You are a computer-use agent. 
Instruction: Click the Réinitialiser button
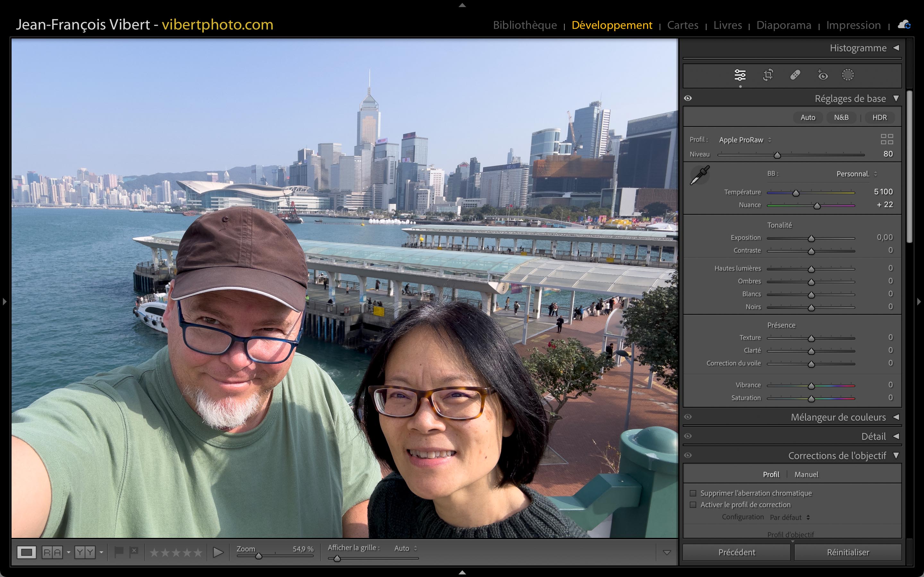848,552
